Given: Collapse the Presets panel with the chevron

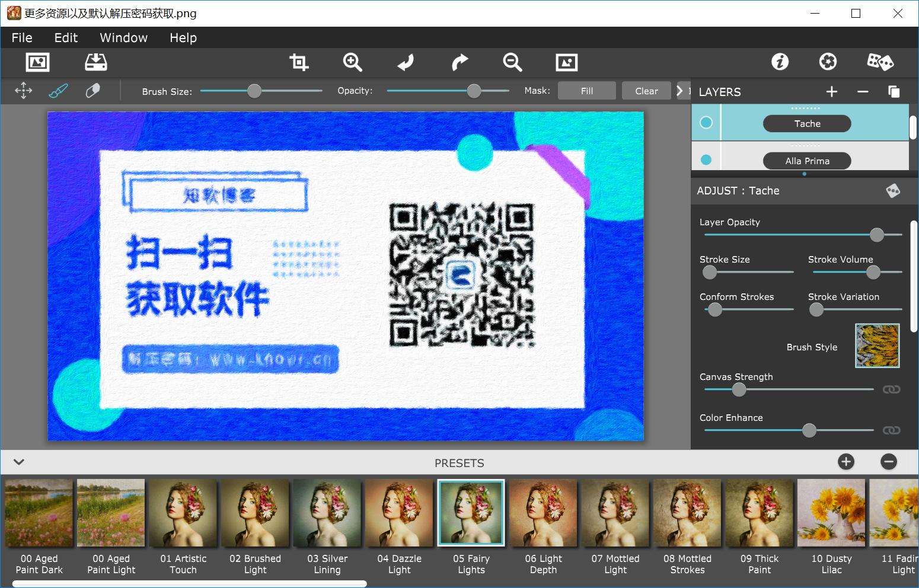Looking at the screenshot, I should point(19,462).
